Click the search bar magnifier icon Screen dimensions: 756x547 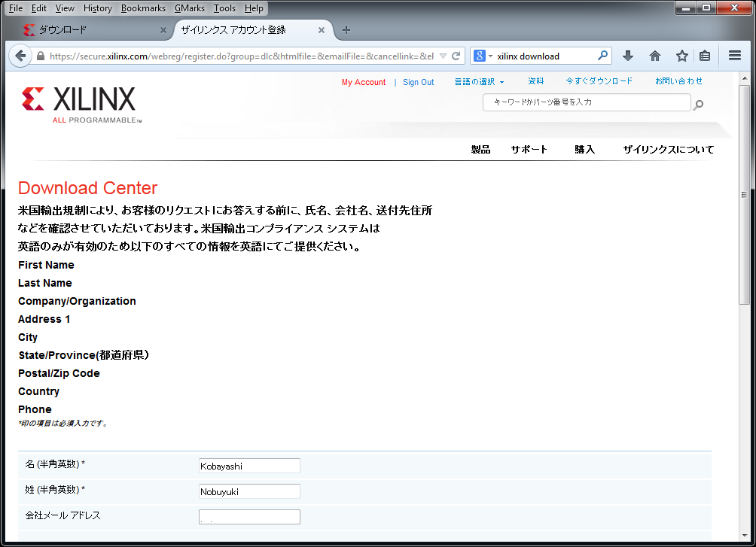602,56
